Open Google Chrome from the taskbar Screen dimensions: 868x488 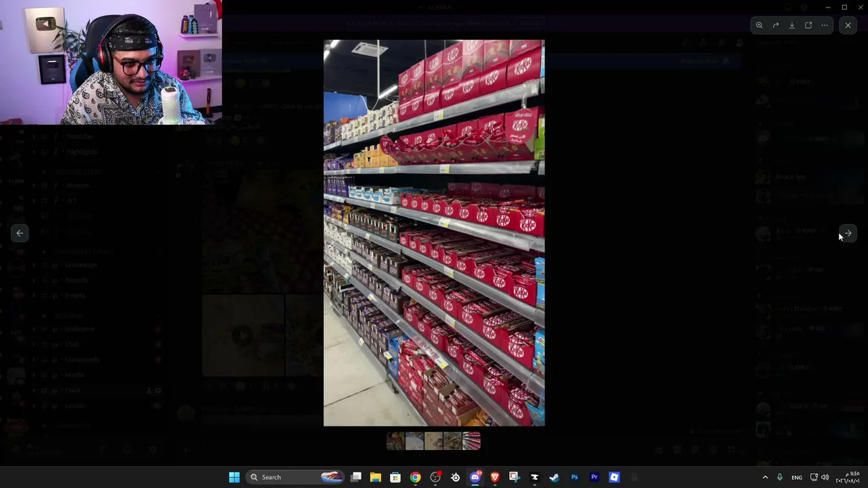415,477
